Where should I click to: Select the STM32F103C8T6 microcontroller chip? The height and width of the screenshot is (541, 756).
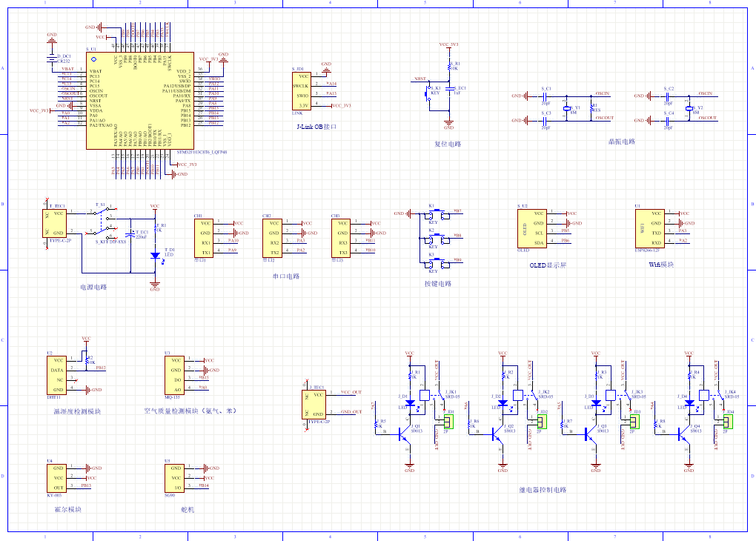pyautogui.click(x=139, y=100)
